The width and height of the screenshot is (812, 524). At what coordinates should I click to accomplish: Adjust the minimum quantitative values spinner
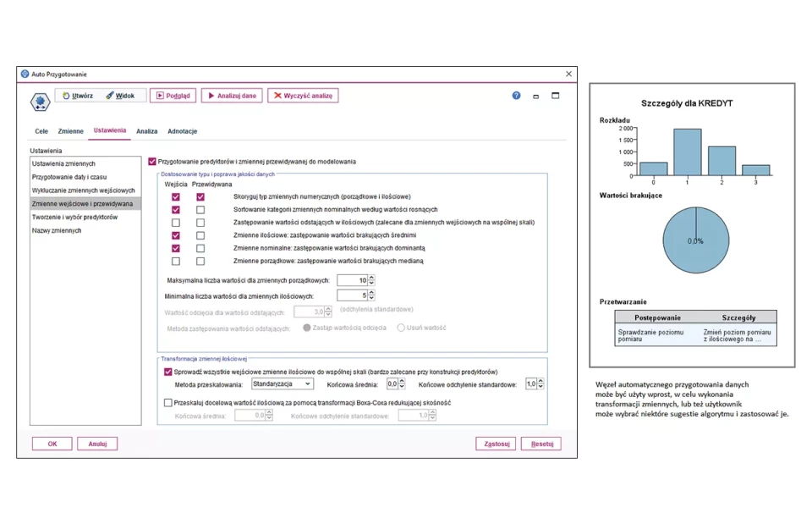(371, 295)
